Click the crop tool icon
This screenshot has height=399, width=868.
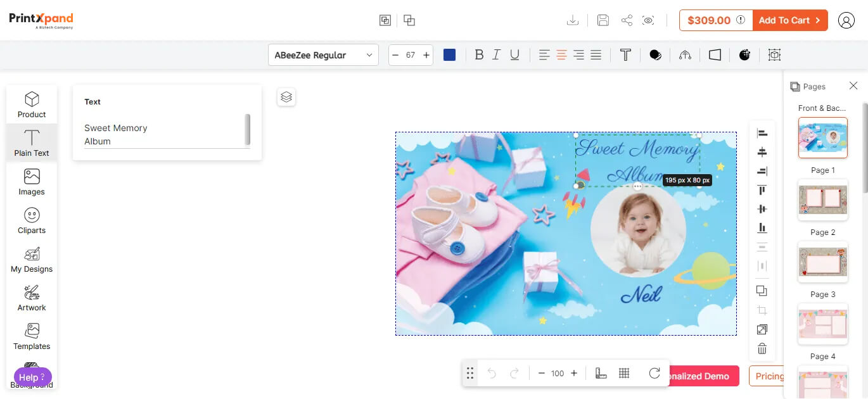[762, 310]
